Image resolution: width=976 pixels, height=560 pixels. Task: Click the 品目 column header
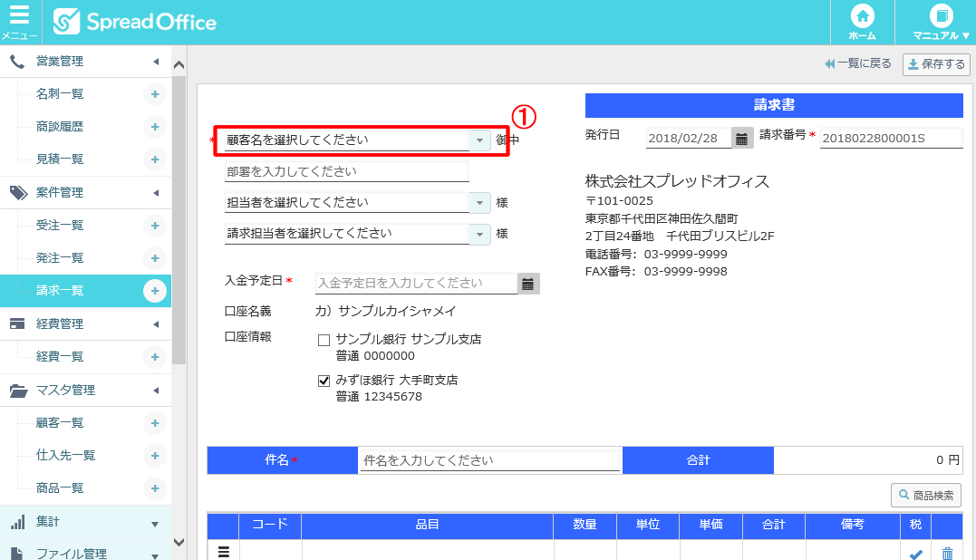428,526
